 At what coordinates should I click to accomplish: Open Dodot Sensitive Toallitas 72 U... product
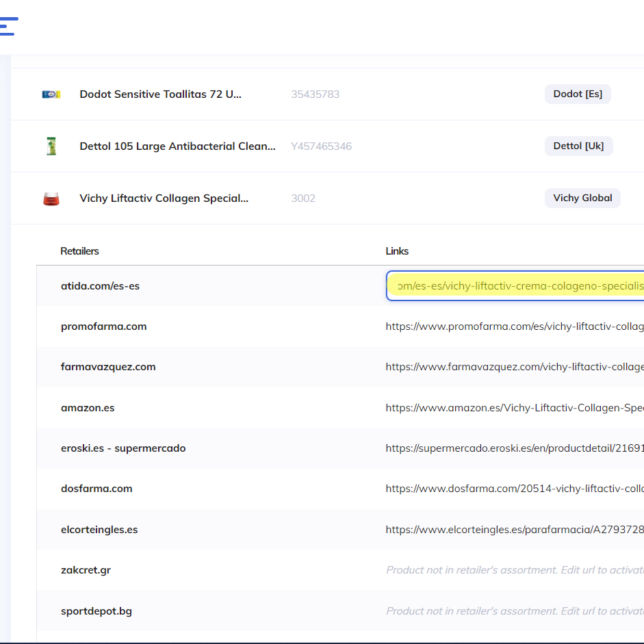tap(161, 94)
